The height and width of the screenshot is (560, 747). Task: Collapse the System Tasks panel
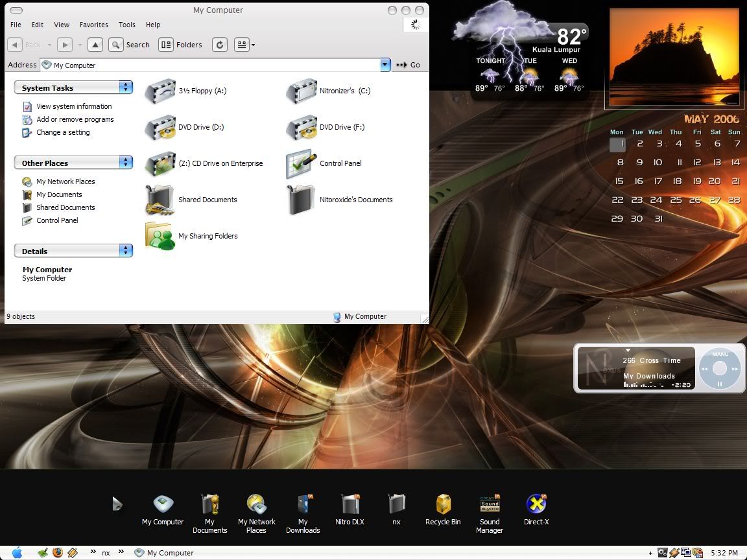pyautogui.click(x=126, y=87)
